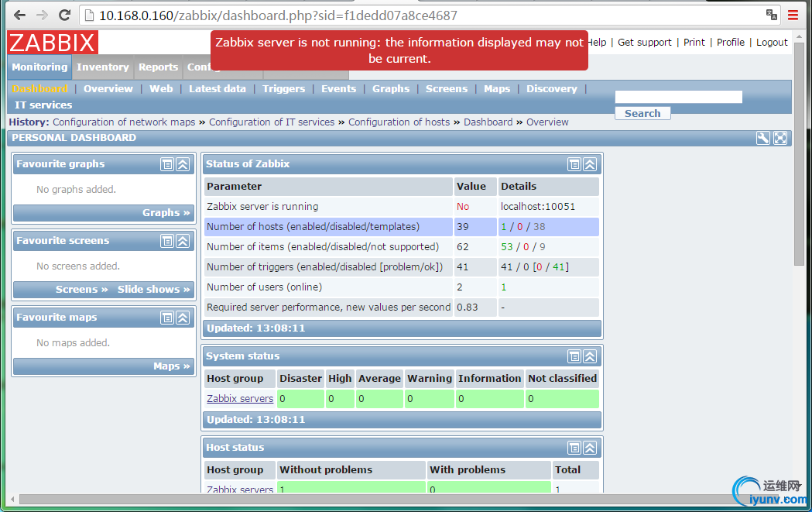Open the Get support link
The width and height of the screenshot is (812, 512).
[x=644, y=43]
